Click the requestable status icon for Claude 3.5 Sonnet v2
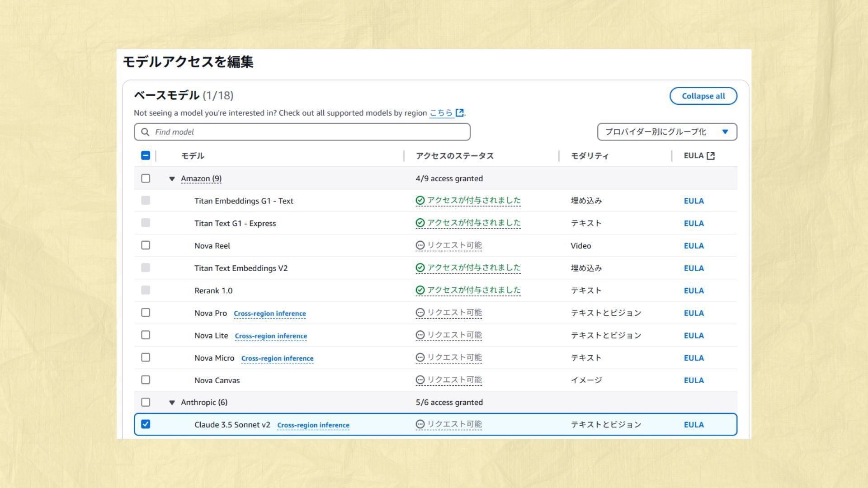868x488 pixels. [x=420, y=424]
